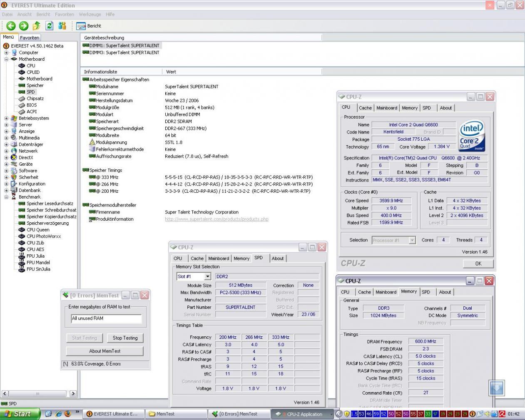Open the Werkzeuge menu

coord(90,14)
